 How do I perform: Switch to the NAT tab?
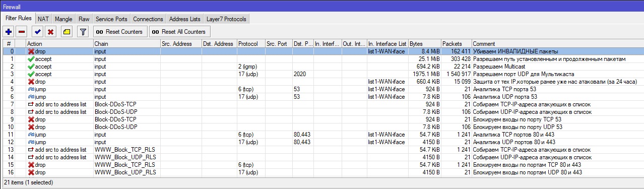pos(43,19)
